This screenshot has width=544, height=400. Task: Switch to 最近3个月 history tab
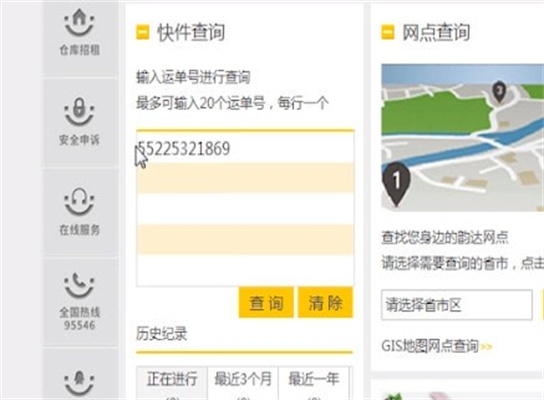[243, 383]
